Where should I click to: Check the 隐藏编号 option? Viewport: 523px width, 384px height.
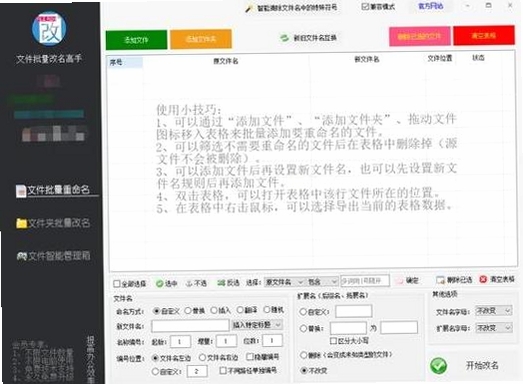tap(249, 357)
